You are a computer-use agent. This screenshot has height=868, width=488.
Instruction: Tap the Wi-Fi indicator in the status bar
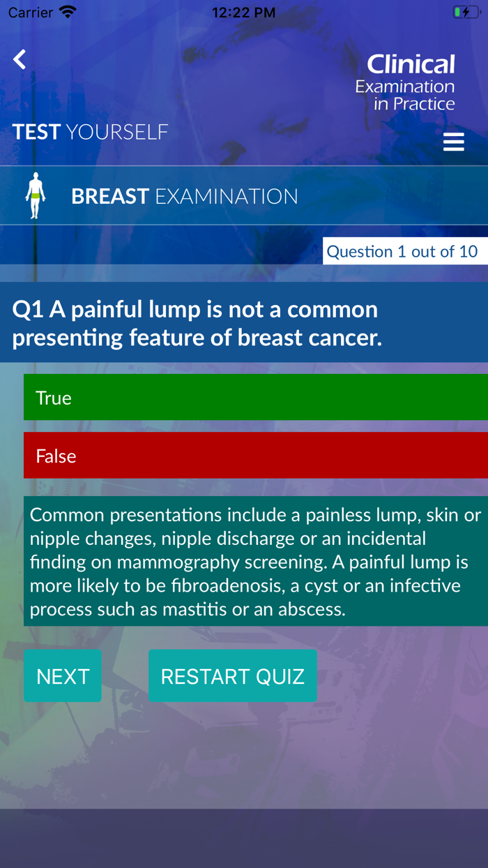coord(66,11)
